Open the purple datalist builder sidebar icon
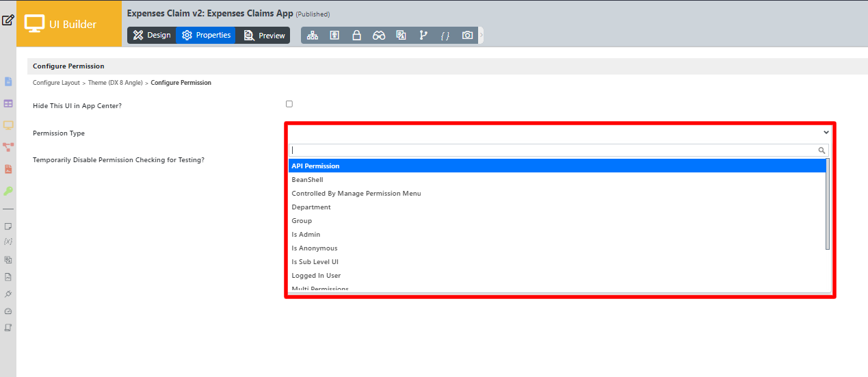The image size is (868, 377). point(8,103)
